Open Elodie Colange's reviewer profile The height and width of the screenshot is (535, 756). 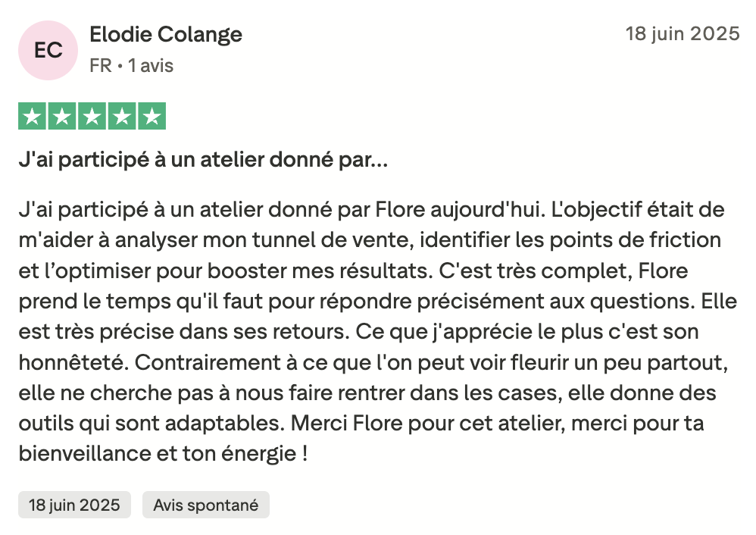click(x=166, y=35)
